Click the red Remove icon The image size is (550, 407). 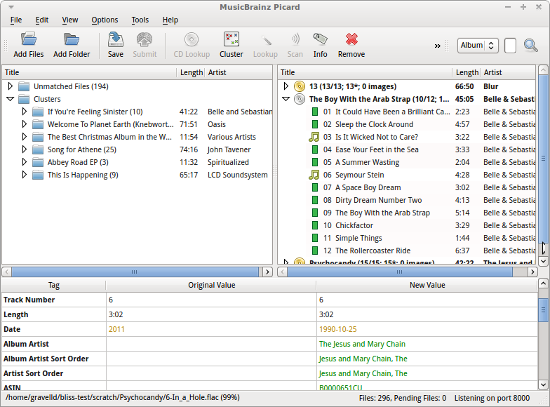(x=351, y=39)
